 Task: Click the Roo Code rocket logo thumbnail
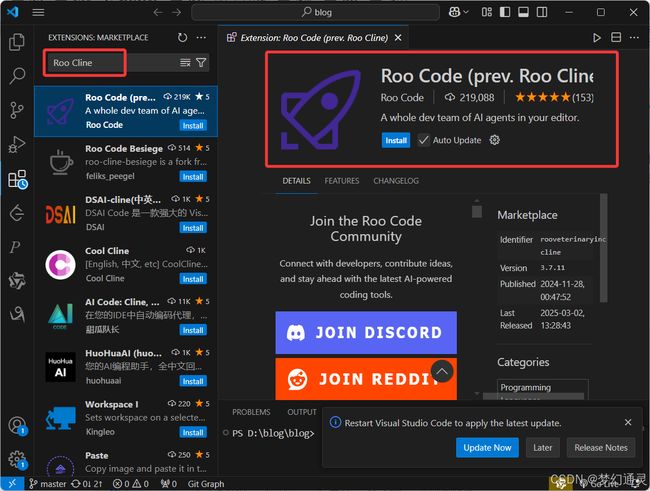[x=321, y=110]
